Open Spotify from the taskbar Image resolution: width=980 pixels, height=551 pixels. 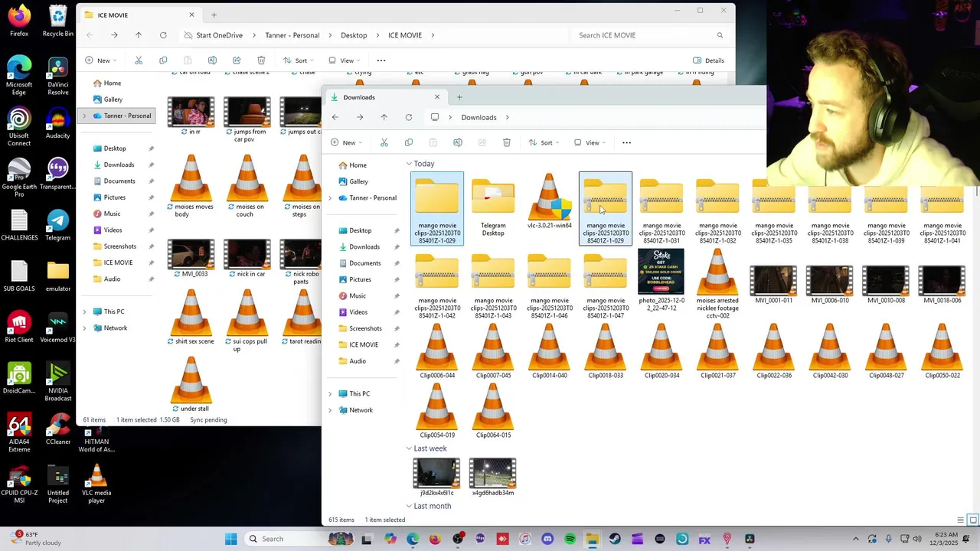[x=570, y=539]
